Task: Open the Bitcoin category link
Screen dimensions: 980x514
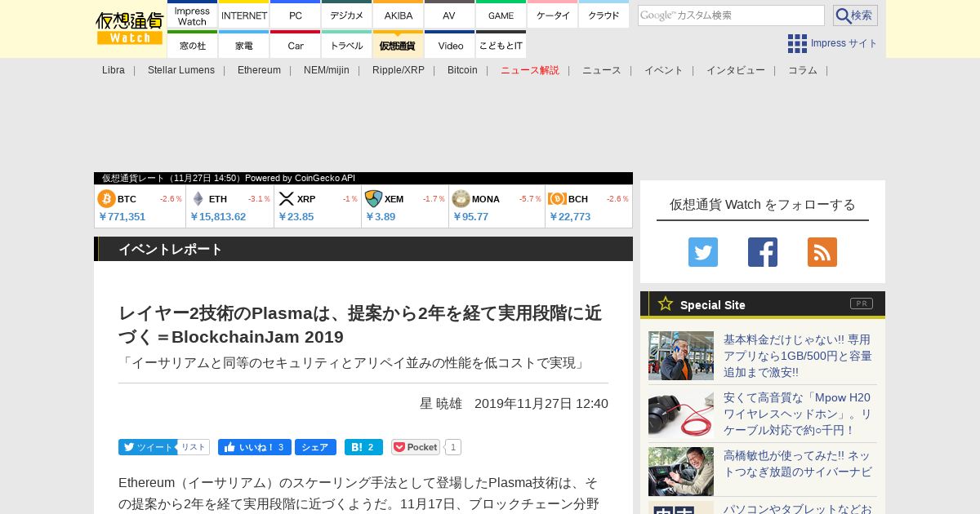Action: (x=462, y=70)
